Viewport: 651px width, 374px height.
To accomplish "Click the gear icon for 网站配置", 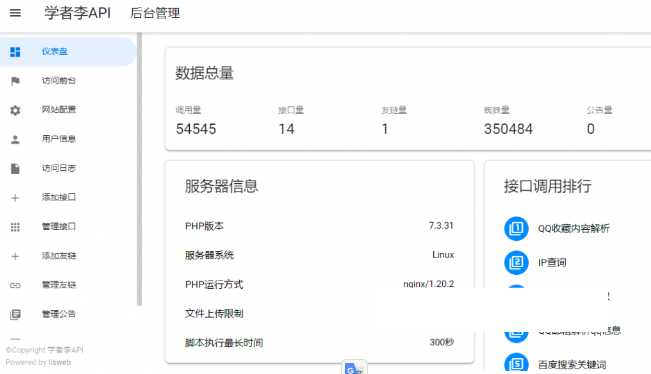I will click(x=15, y=110).
